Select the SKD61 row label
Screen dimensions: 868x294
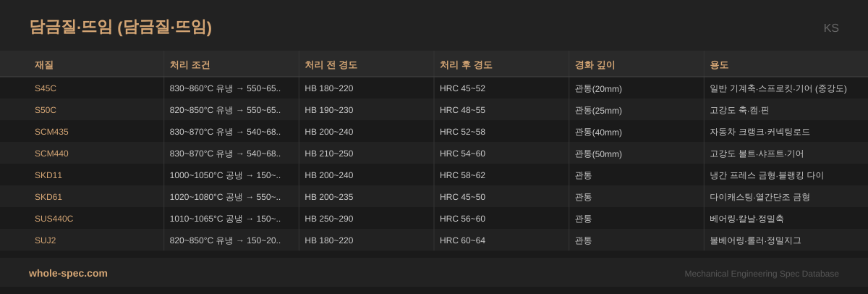(x=48, y=197)
